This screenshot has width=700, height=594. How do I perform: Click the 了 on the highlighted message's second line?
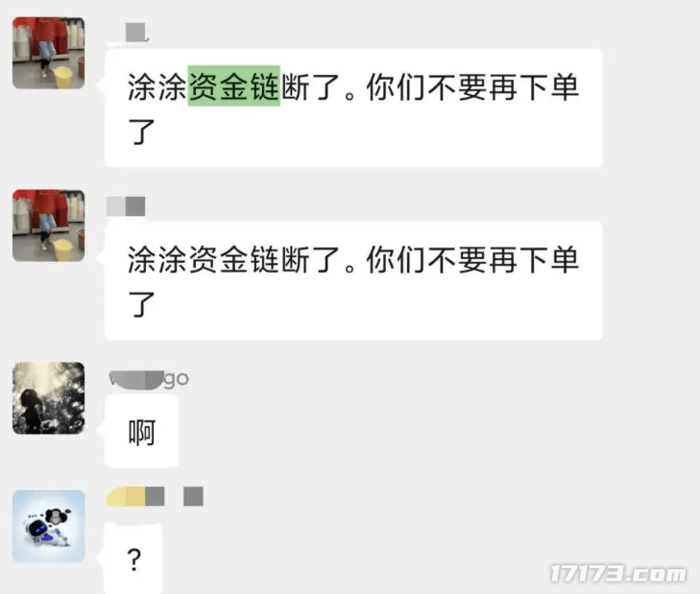click(142, 131)
